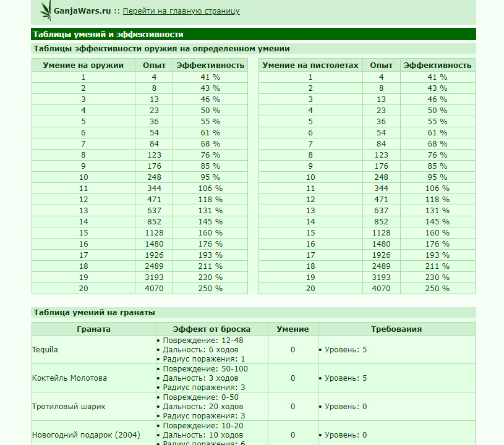Click 'Повреждение: 50-100' in Molotov row
The height and width of the screenshot is (445, 504).
[205, 369]
